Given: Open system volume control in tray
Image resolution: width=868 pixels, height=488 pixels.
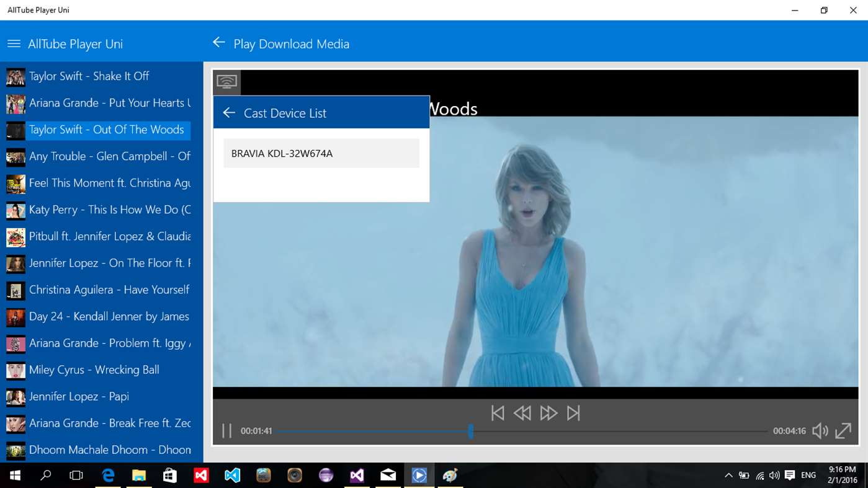Looking at the screenshot, I should (774, 476).
